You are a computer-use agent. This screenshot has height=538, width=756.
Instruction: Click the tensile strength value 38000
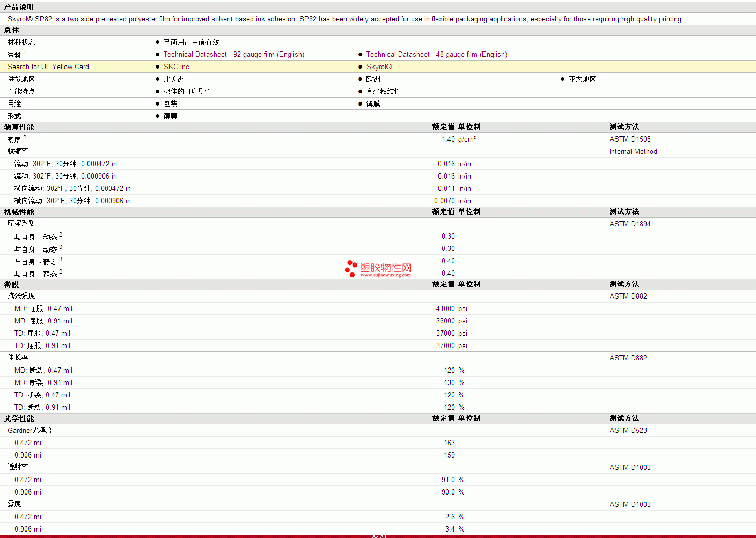445,321
